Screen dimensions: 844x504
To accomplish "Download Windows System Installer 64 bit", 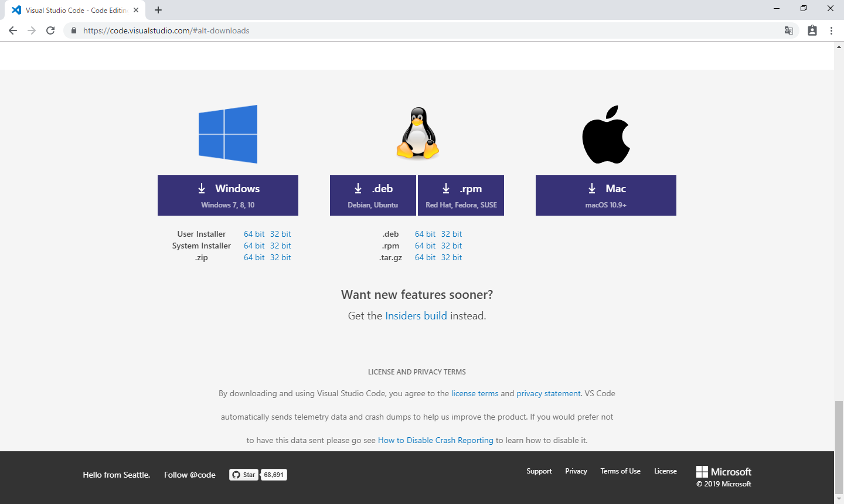I will [254, 246].
